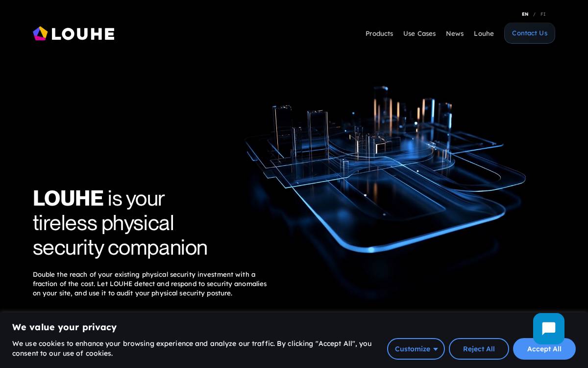Image resolution: width=588 pixels, height=368 pixels.
Task: Click the headline 'LOUHE is your tireless physical security companion'
Action: [120, 223]
